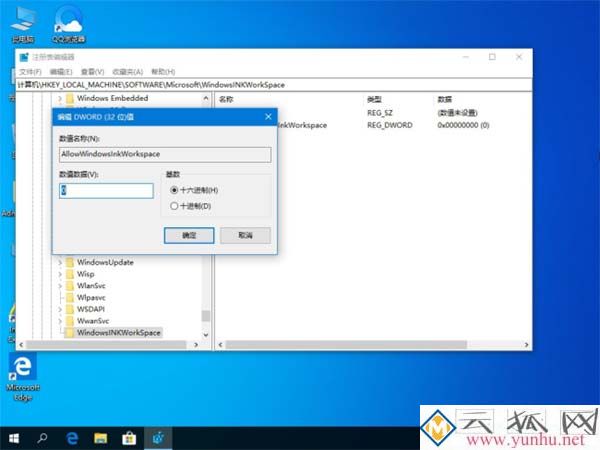Expand the WwanSvc tree node
Screen dimensions: 600x450
coord(60,321)
